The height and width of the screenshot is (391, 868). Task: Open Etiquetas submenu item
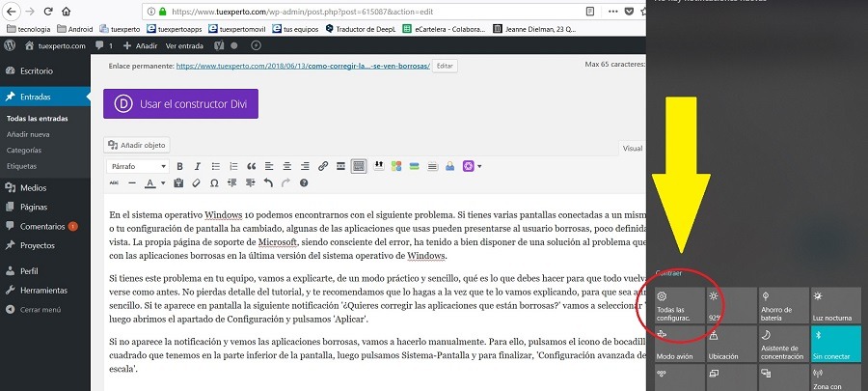(21, 166)
